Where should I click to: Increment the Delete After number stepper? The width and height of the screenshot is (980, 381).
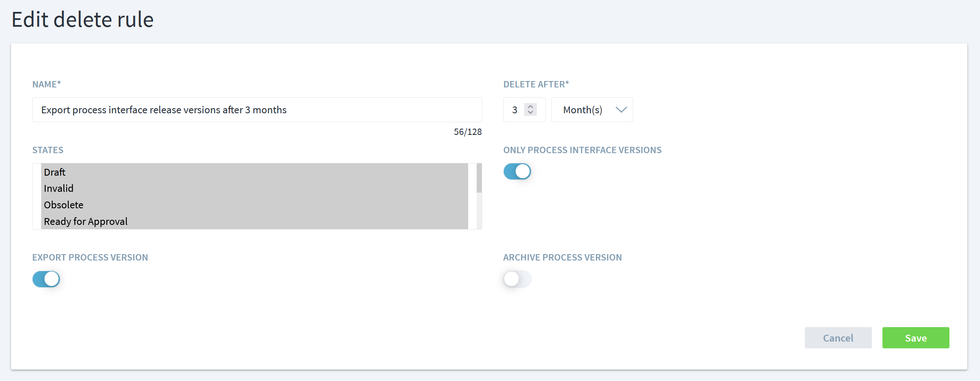(x=530, y=106)
